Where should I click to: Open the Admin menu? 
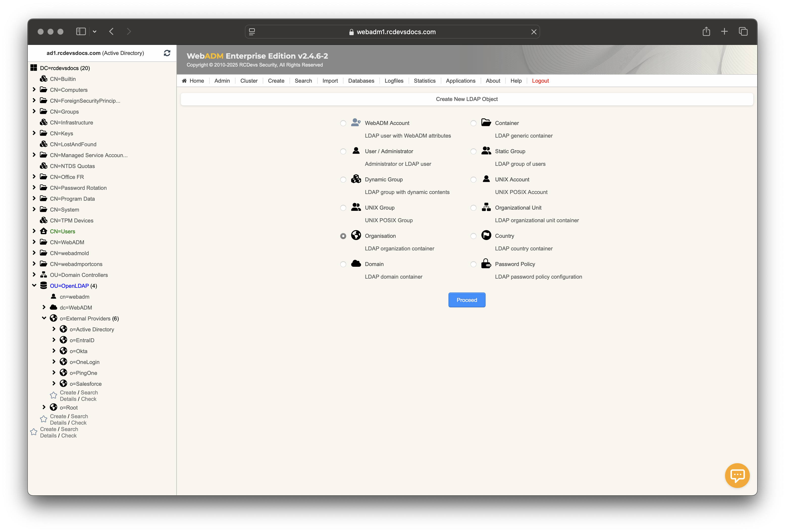(222, 81)
